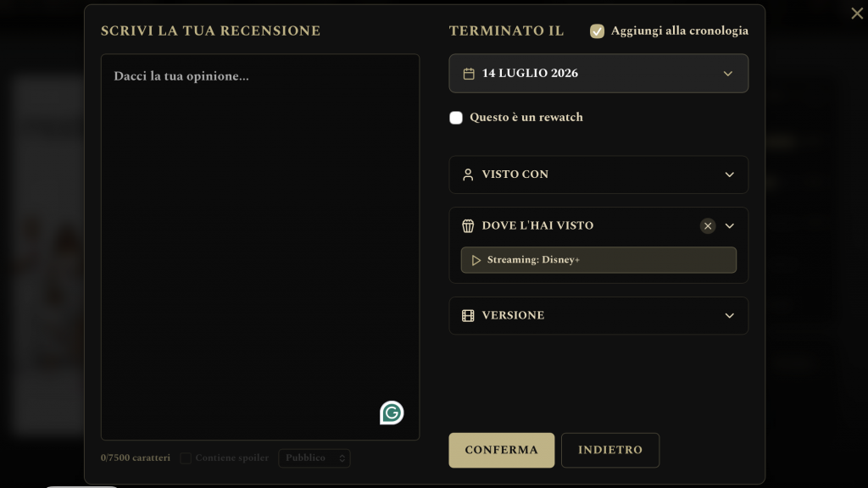Open the Pubblico visibility dropdown
This screenshot has width=868, height=488.
[314, 458]
